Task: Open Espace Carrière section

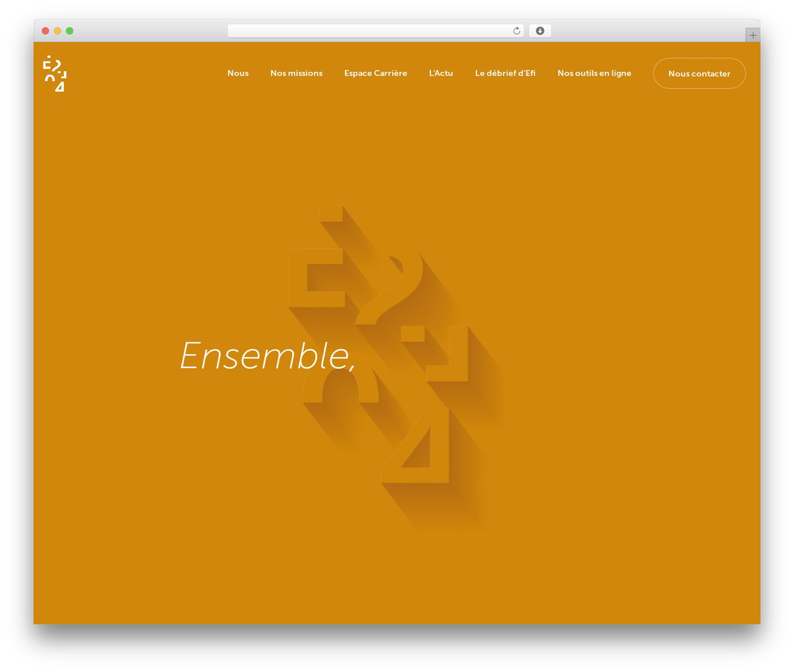Action: point(376,73)
